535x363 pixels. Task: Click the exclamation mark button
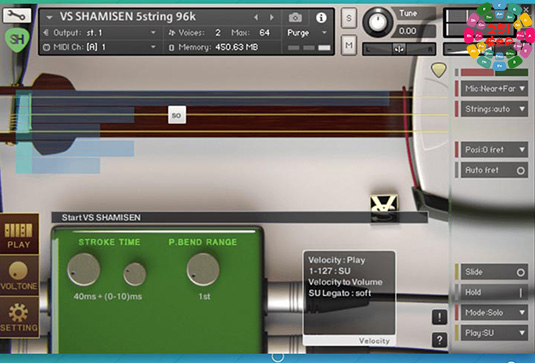coord(439,317)
